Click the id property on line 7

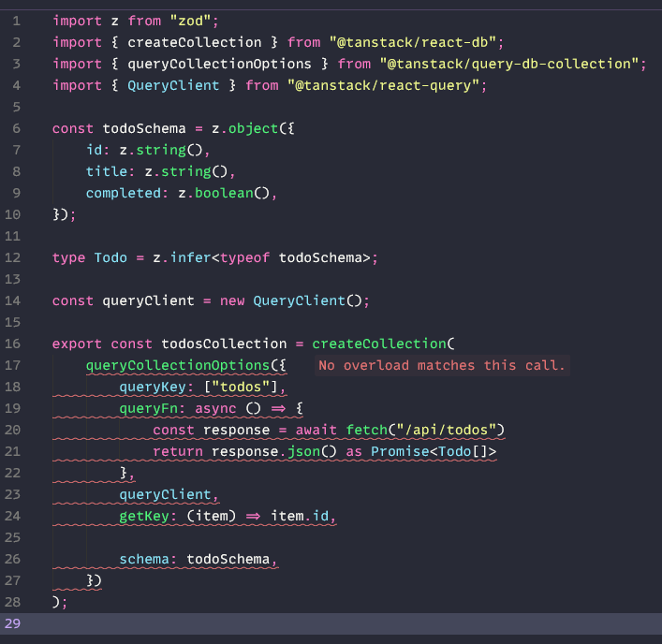[x=95, y=151]
